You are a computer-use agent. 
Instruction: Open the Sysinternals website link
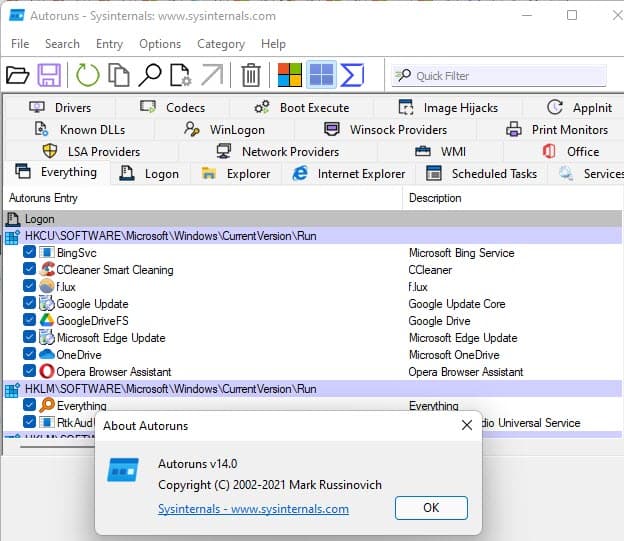(253, 509)
